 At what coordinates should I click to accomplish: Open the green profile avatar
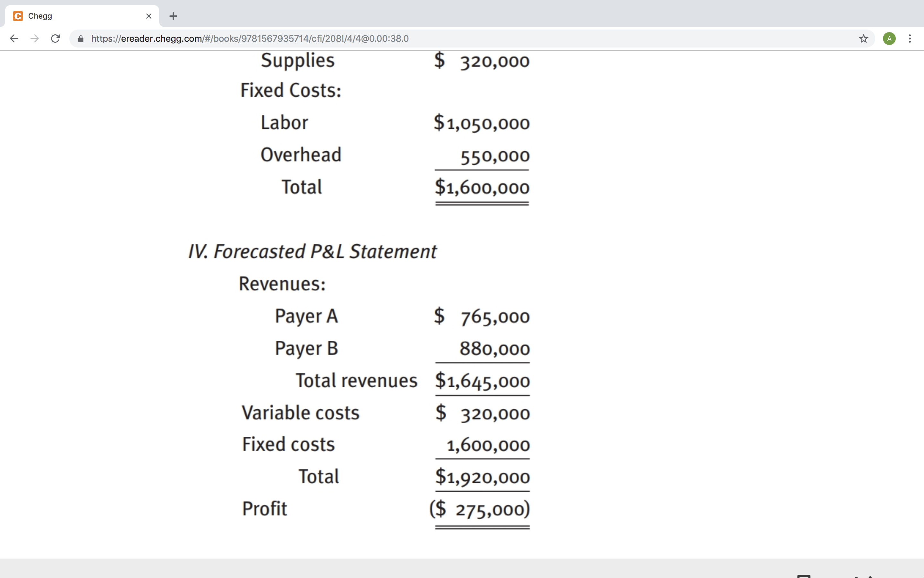889,39
